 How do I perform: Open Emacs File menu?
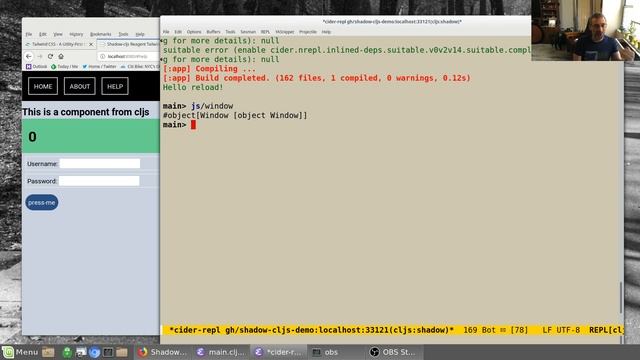(x=166, y=32)
